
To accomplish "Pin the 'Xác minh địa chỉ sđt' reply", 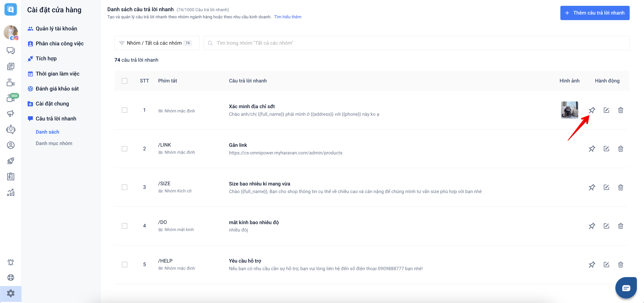I will tap(591, 110).
